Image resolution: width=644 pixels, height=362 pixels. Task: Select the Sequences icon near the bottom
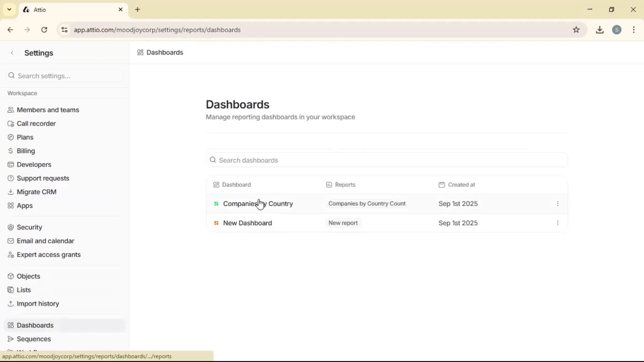pyautogui.click(x=10, y=339)
